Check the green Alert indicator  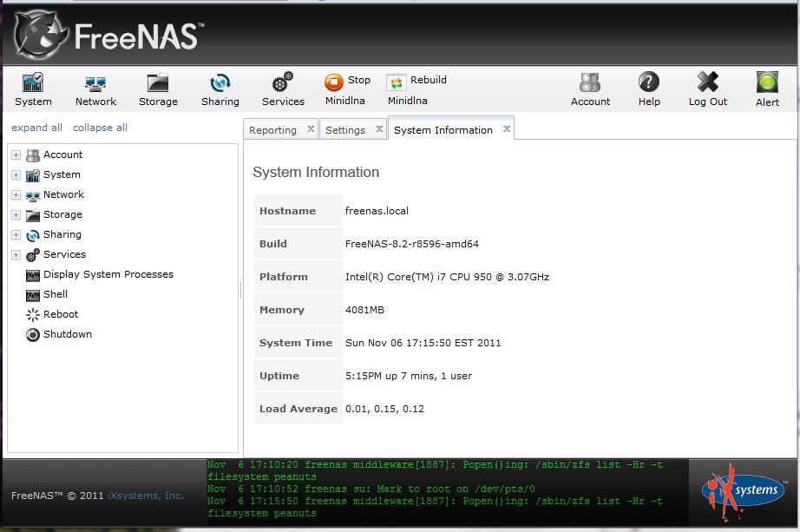pos(767,89)
